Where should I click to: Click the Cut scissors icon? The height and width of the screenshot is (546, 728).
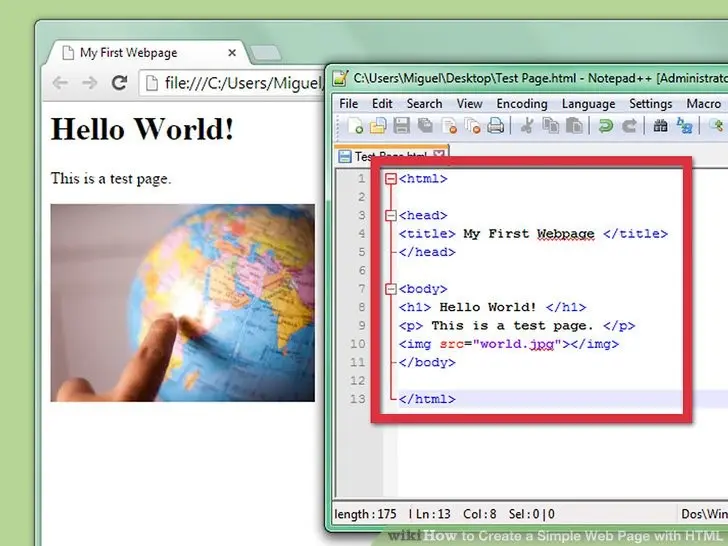(x=526, y=125)
